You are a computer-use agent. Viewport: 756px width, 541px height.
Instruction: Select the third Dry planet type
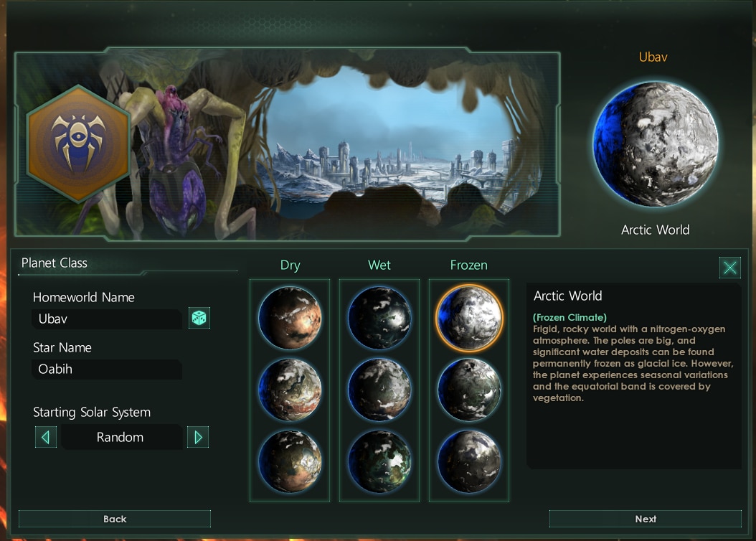point(290,461)
